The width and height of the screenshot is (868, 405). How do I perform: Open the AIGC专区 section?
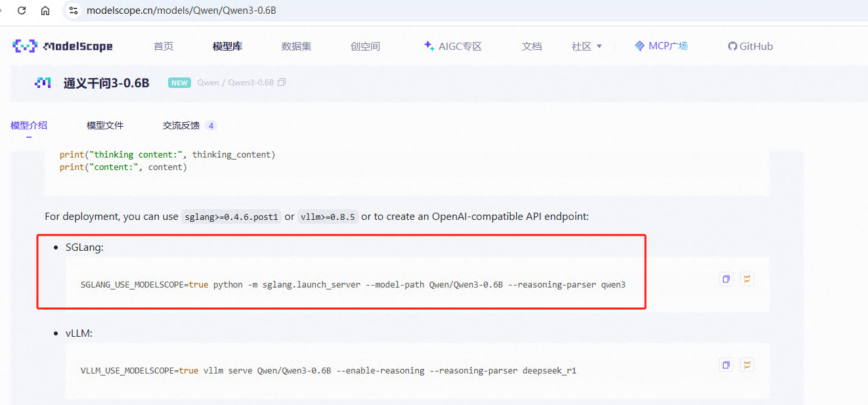pos(453,46)
